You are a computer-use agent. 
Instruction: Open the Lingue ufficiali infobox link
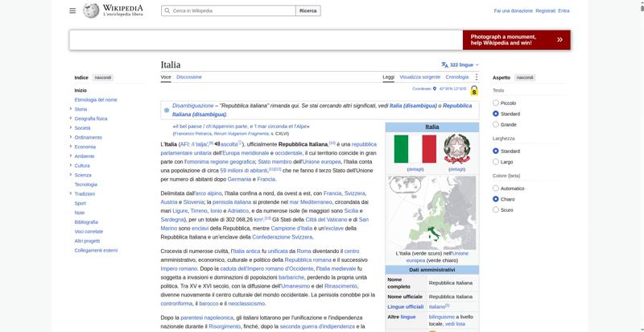(x=406, y=307)
